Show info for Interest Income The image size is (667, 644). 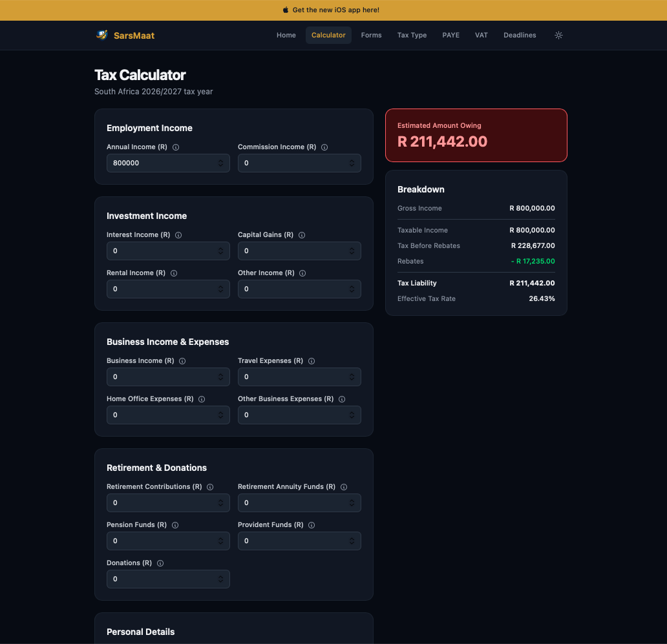[178, 235]
